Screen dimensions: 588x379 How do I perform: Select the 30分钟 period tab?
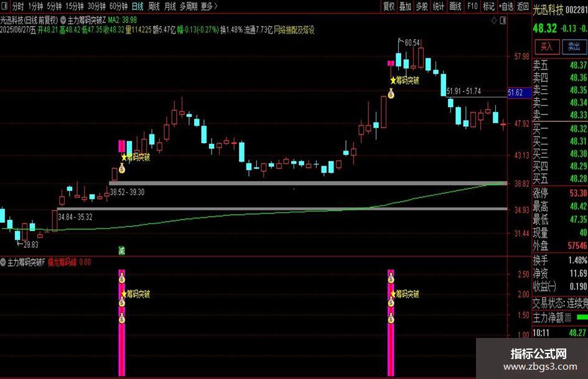point(96,6)
